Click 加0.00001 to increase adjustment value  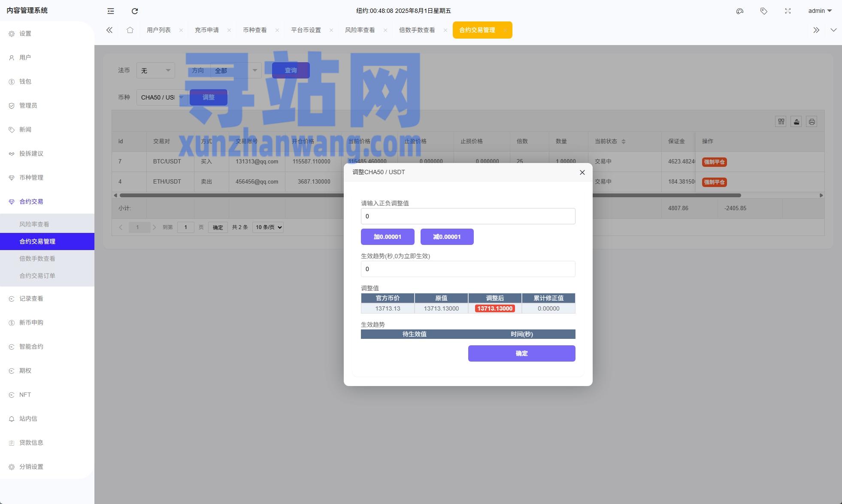pyautogui.click(x=387, y=236)
